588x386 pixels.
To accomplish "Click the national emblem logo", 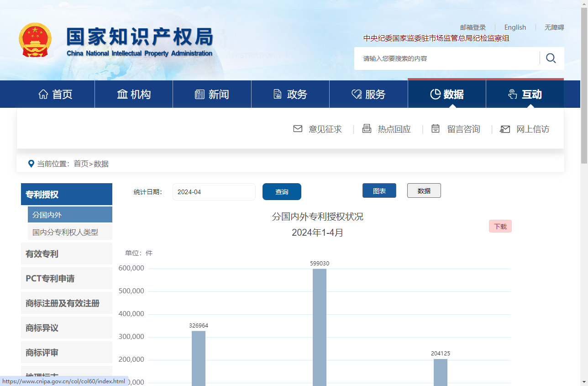I will (35, 40).
